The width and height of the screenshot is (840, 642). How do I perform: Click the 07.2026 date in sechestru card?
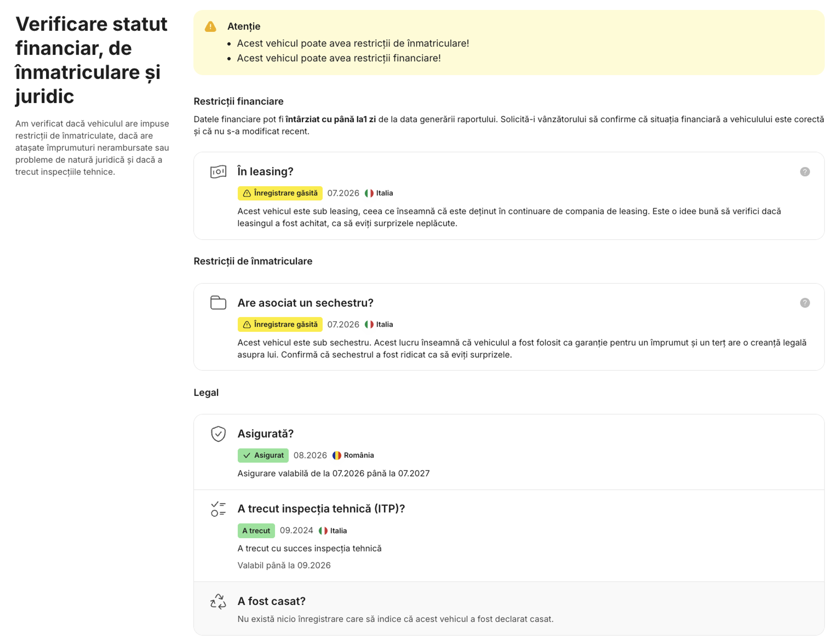[x=343, y=324]
